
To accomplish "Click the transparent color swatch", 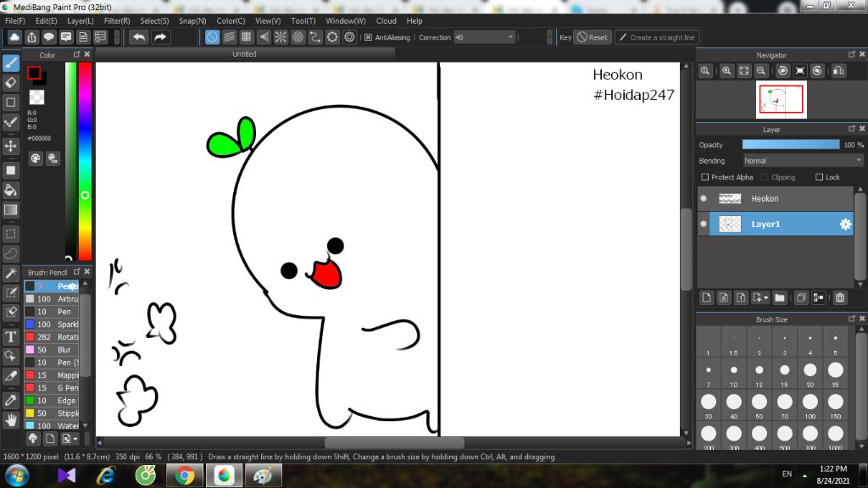I will 37,97.
